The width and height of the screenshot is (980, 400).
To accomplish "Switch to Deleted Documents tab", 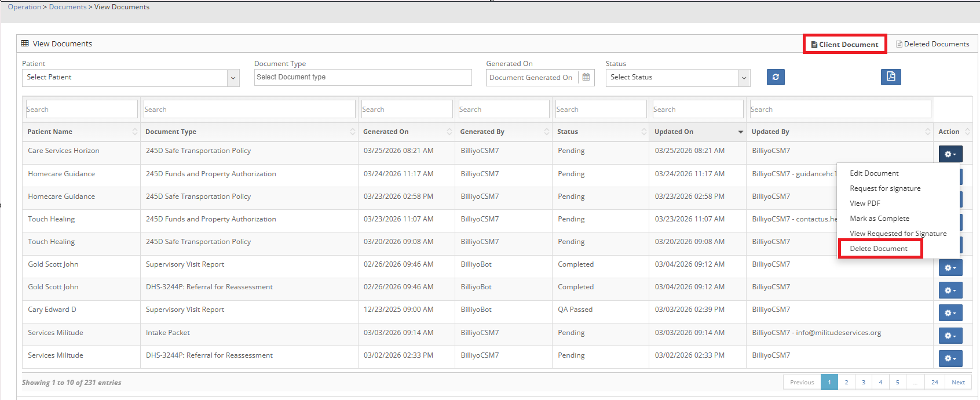I will [x=933, y=44].
